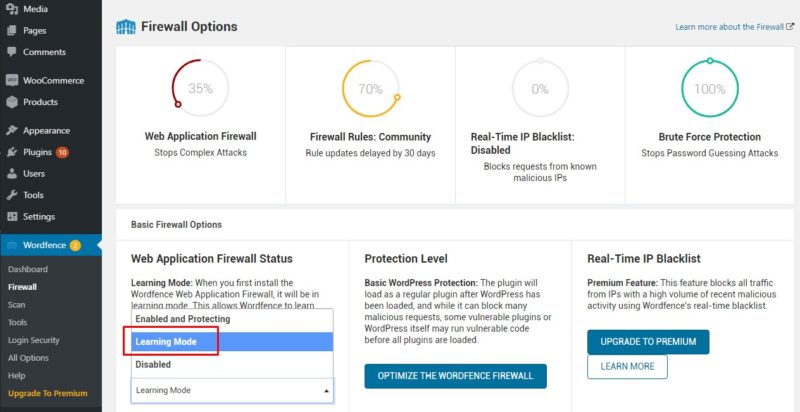The image size is (800, 412).
Task: Click the Plugins plug icon
Action: (12, 152)
